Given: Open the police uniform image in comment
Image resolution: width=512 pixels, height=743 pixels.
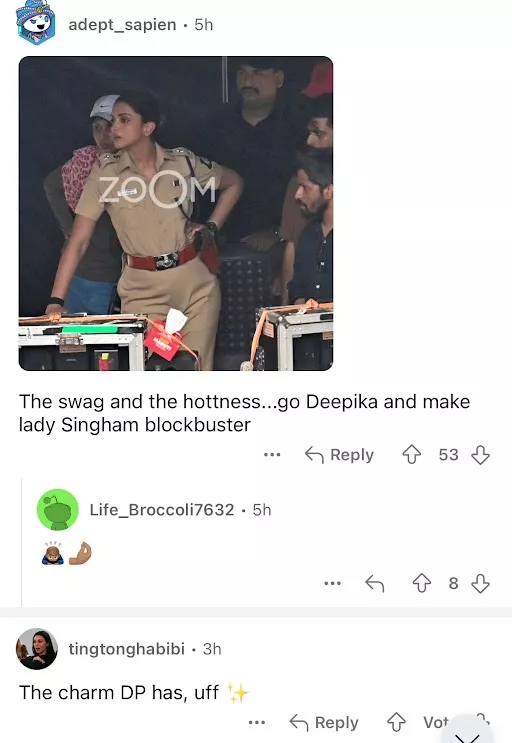Looking at the screenshot, I should [x=176, y=213].
